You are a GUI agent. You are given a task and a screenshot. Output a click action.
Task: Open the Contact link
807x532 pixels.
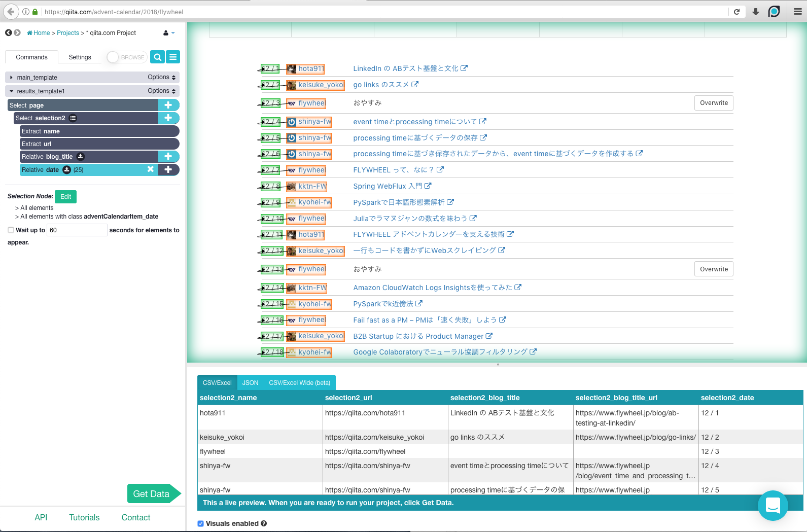(136, 517)
